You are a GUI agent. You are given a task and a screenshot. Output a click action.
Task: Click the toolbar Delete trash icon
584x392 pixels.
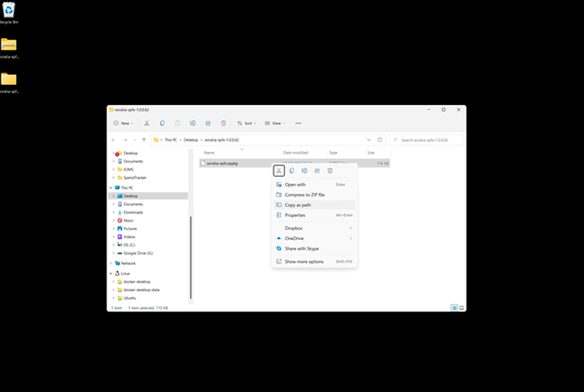coord(224,123)
